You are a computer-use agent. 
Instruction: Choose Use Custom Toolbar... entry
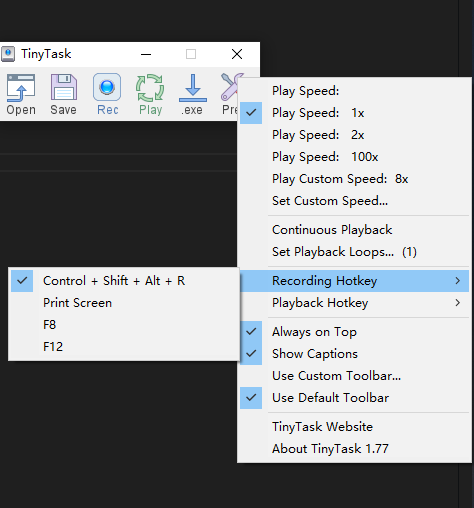[x=354, y=376]
